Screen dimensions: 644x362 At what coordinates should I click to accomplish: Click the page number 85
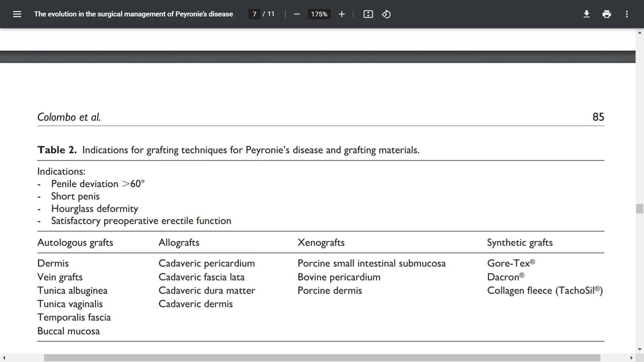(x=598, y=117)
